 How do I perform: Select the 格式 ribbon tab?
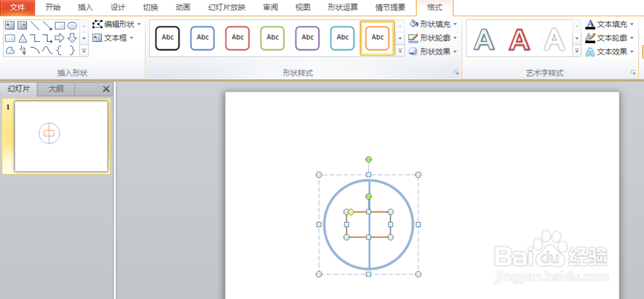point(435,7)
